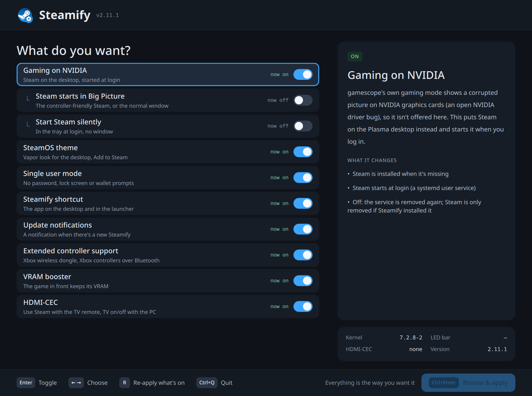Viewport: 532px width, 396px height.
Task: Click the version label v2.11.1 in header
Action: tap(107, 15)
